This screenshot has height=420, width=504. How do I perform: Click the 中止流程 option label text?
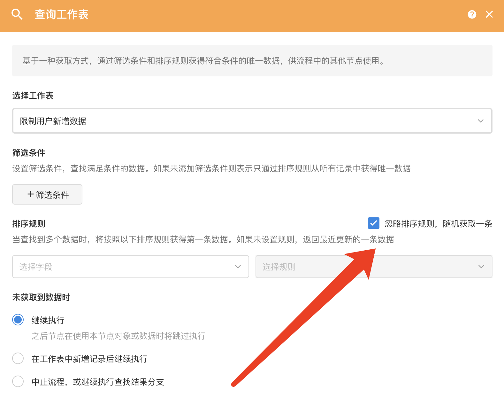click(97, 382)
